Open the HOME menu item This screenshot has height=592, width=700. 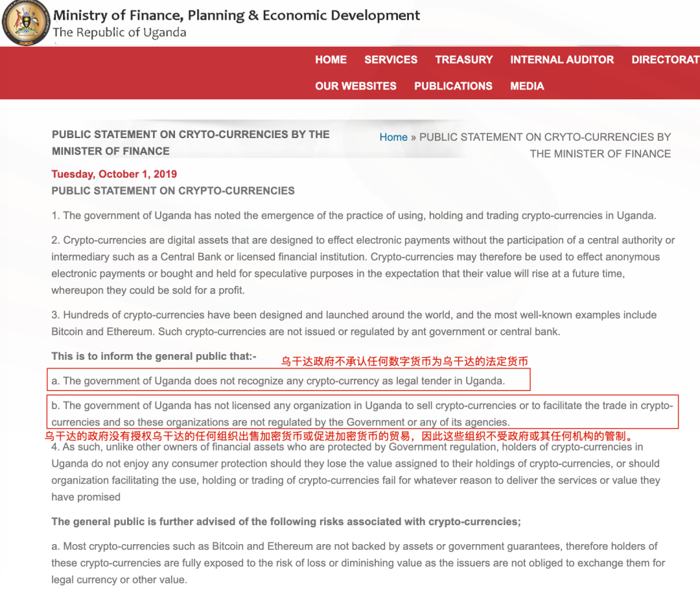coord(331,60)
